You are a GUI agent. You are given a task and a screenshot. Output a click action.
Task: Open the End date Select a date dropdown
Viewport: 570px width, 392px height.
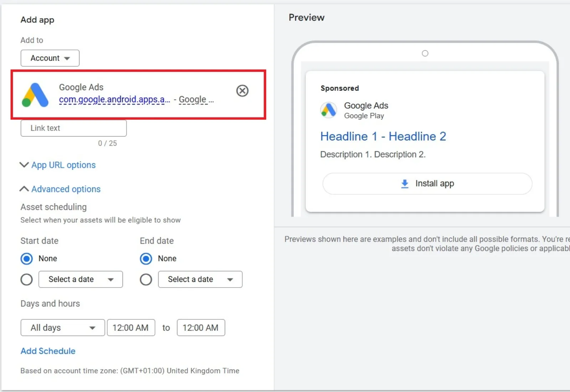(x=200, y=279)
